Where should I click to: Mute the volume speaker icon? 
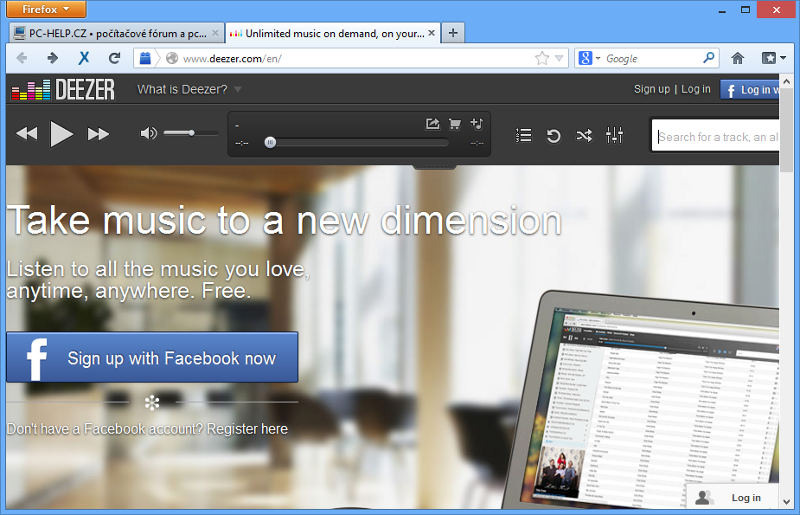click(149, 133)
